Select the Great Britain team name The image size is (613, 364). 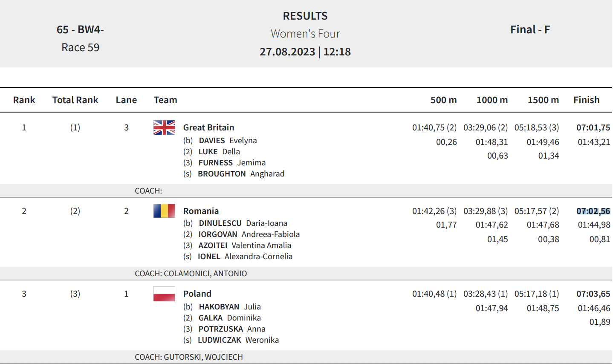[x=208, y=127]
